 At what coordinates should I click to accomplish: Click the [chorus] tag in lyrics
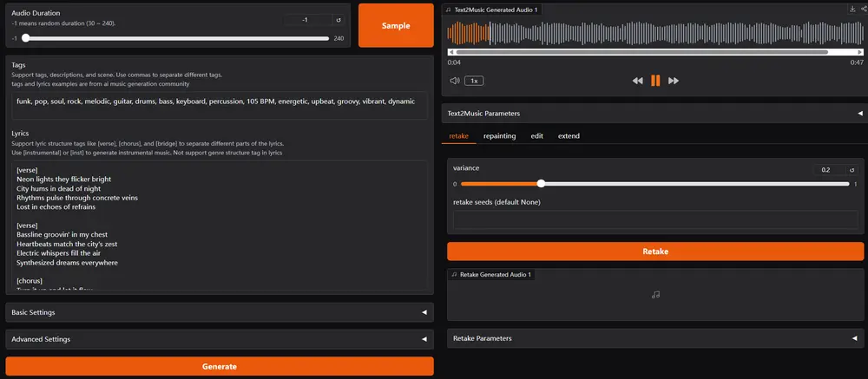point(30,280)
